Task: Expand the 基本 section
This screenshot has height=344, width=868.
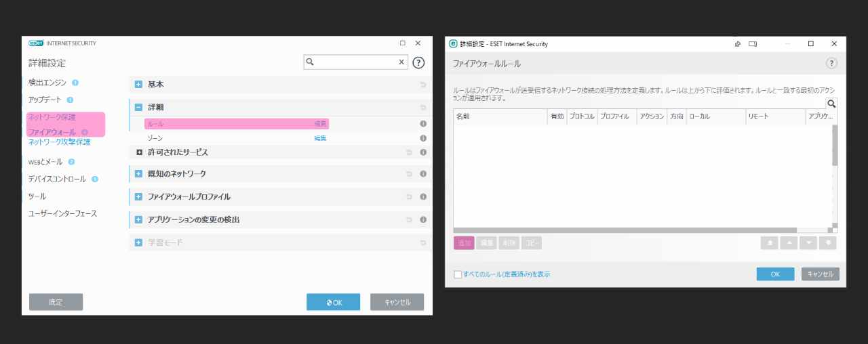Action: pos(138,85)
